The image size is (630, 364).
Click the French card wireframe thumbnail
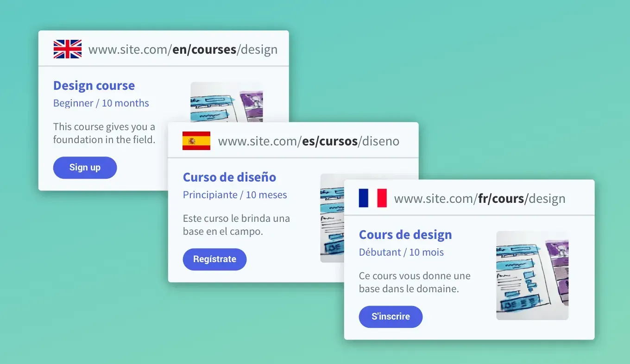pos(532,276)
